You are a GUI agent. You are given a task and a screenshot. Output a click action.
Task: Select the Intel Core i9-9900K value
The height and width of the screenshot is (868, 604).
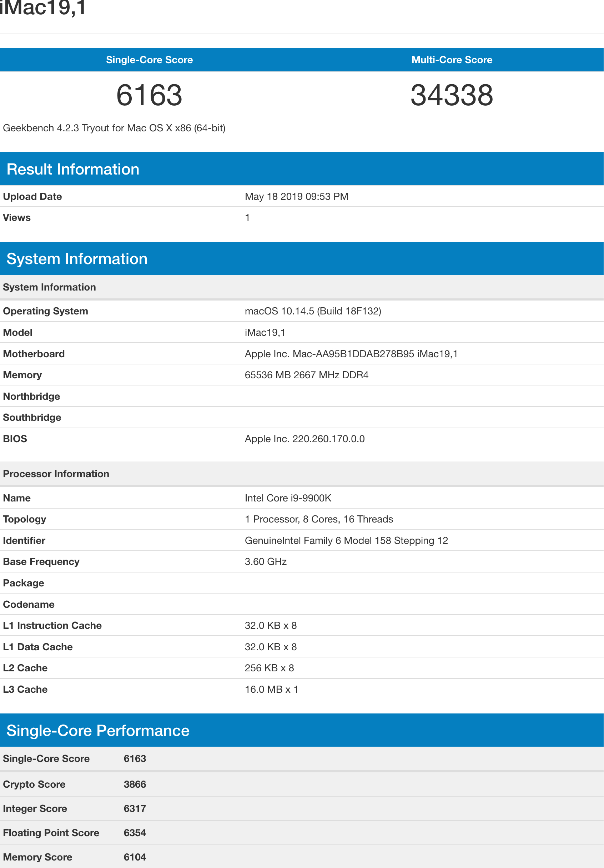(x=288, y=498)
